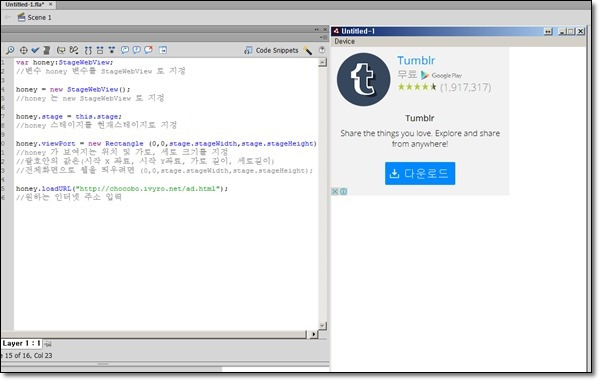The image size is (600, 381).
Task: Toggle Script Assist wand icon
Action: click(x=308, y=50)
